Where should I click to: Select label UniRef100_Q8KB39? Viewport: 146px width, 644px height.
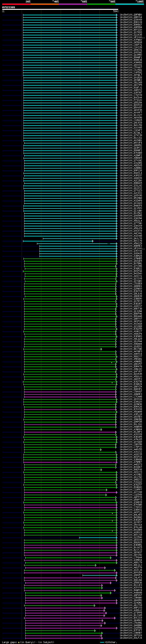point(131,296)
